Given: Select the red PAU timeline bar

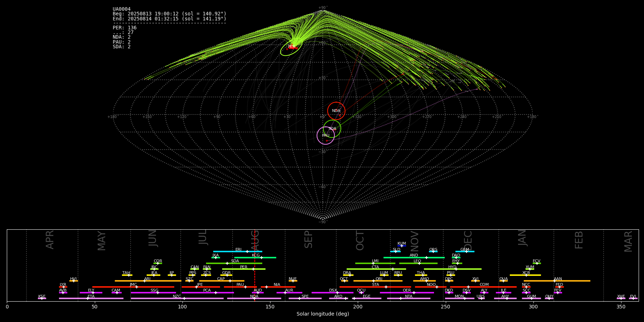Looking at the screenshot, I should pyautogui.click(x=240, y=287).
